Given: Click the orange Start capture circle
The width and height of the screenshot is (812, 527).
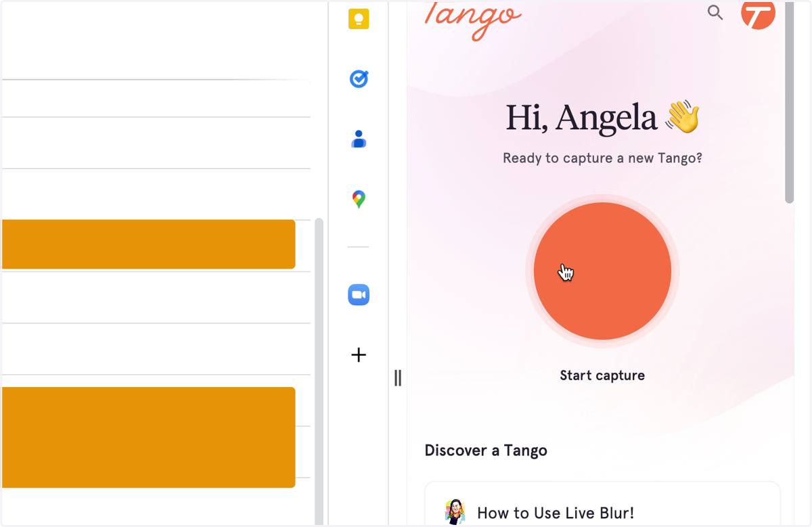Looking at the screenshot, I should (602, 271).
